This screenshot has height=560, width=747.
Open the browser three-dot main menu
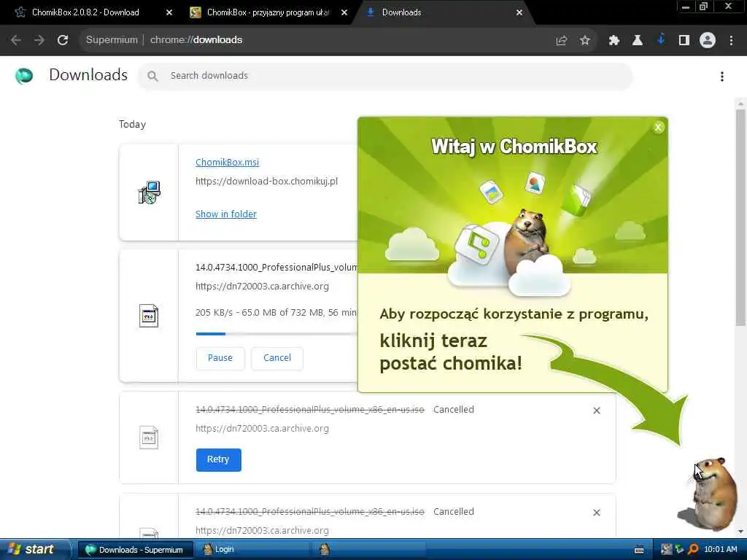[x=731, y=41]
